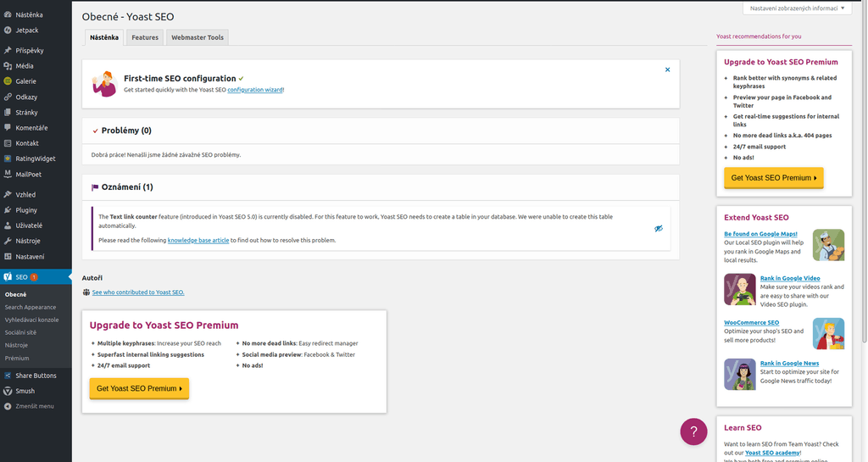Click See who contributed to Yoast SEO
Screen dimensions: 868x462
click(x=138, y=292)
